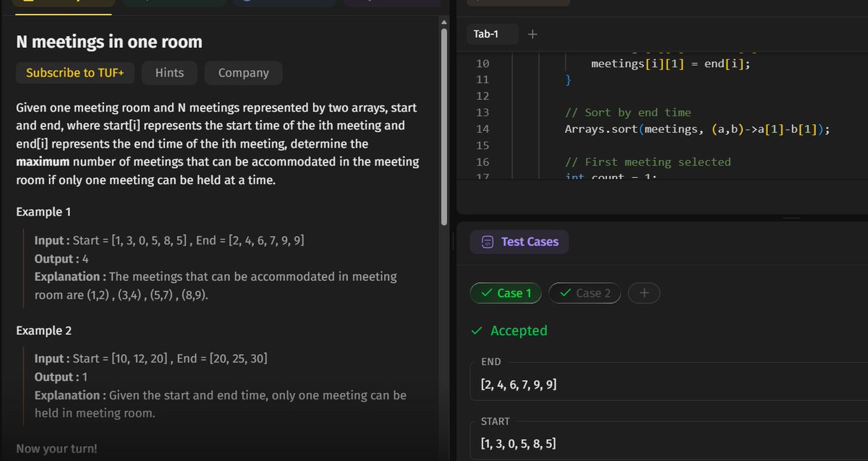Open the Hints section
This screenshot has height=461, width=868.
click(169, 73)
